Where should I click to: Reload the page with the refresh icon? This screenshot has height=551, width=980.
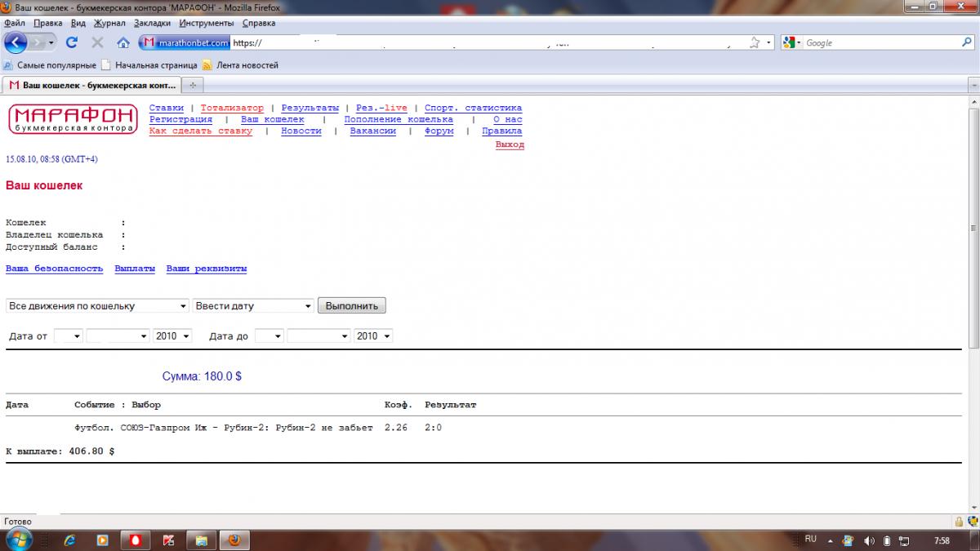[71, 42]
